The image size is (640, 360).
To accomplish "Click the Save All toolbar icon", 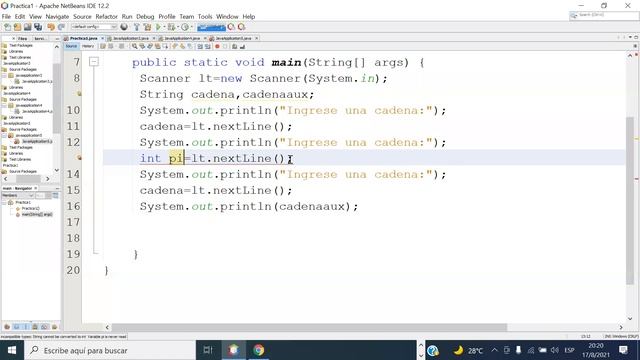I will [x=38, y=27].
